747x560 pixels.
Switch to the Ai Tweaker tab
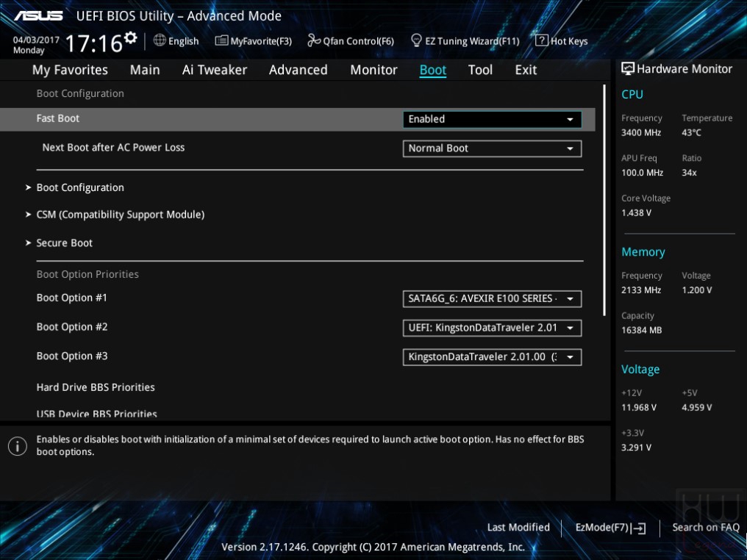215,70
